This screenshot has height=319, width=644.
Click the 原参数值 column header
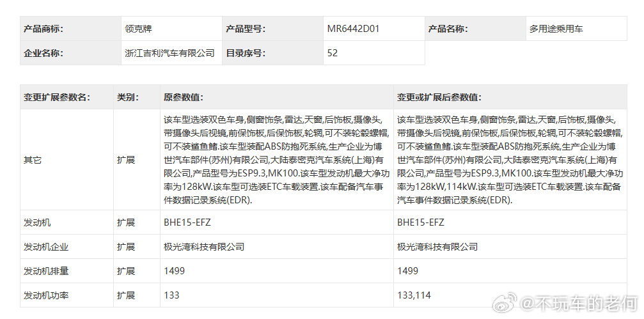[277, 97]
